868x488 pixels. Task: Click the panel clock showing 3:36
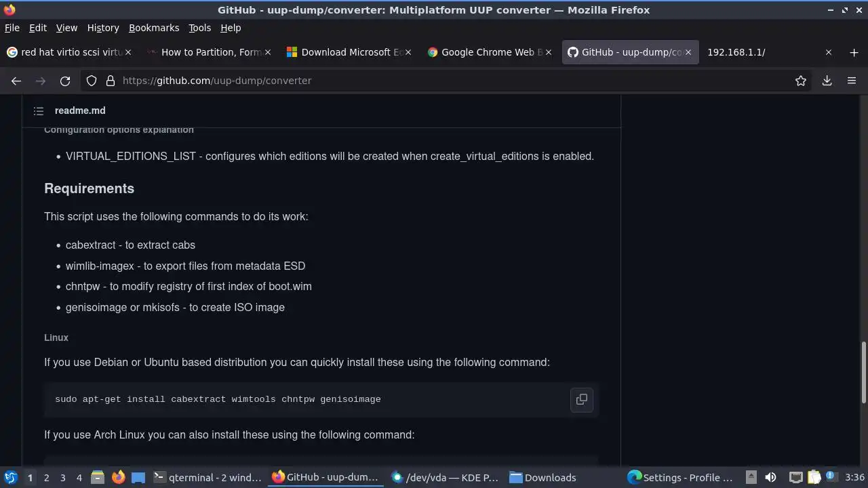pos(854,477)
